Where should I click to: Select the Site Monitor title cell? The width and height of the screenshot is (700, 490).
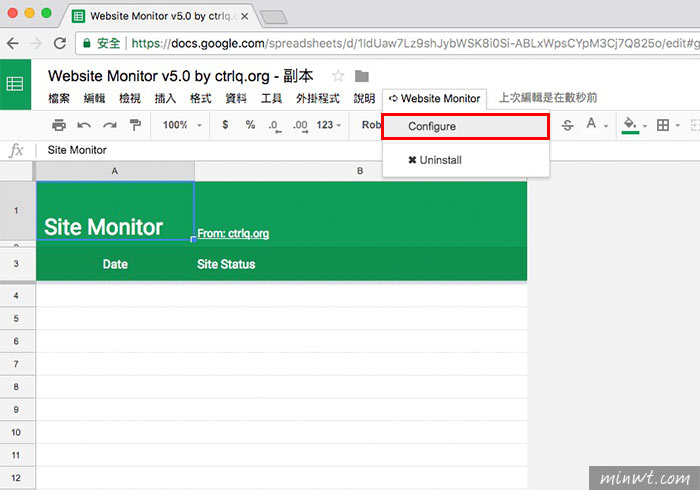pos(115,211)
